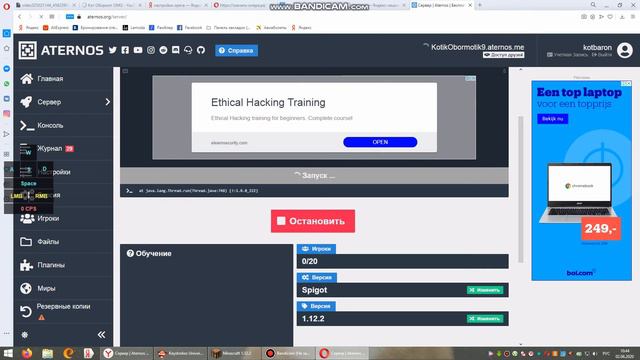Expand the Сервер submenu chevron
Screen dimensions: 640x360
(107, 102)
